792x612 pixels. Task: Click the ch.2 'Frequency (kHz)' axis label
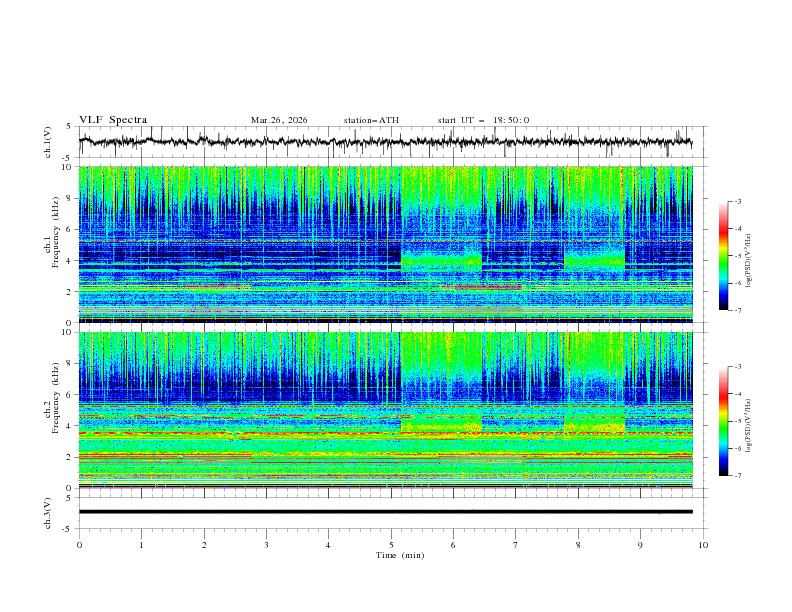pos(58,398)
